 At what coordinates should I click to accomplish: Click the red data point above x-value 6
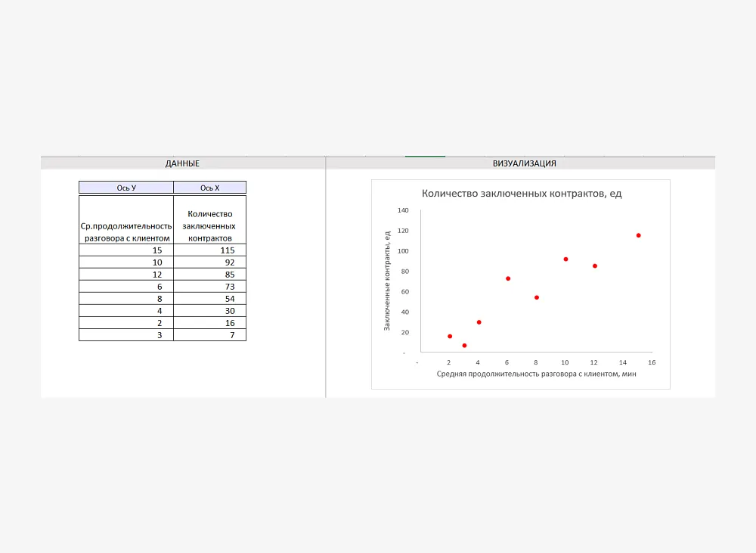508,278
